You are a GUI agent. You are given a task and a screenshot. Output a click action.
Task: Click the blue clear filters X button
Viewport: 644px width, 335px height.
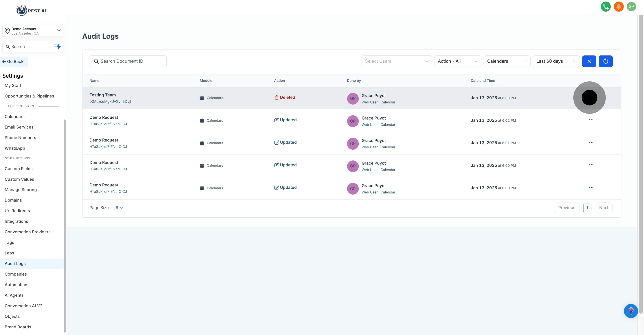[589, 61]
